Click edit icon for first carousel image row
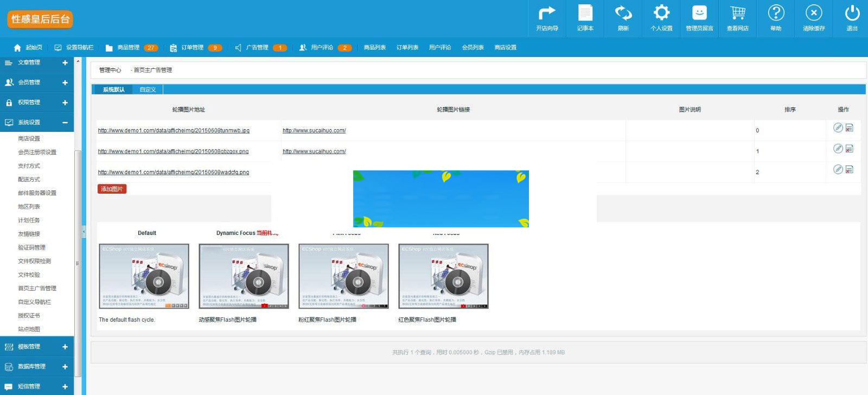This screenshot has width=868, height=395. tap(838, 128)
